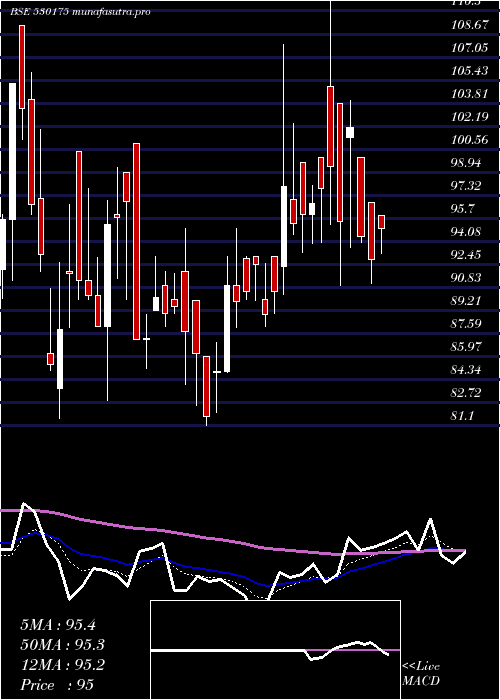
Task: Click the 94.08 price level label
Action: pyautogui.click(x=466, y=232)
